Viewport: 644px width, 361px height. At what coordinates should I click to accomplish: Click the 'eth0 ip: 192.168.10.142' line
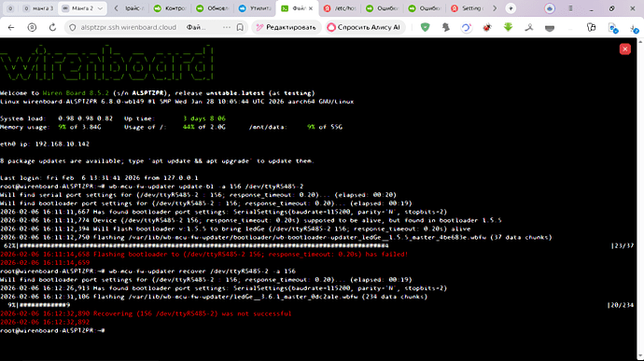point(45,145)
